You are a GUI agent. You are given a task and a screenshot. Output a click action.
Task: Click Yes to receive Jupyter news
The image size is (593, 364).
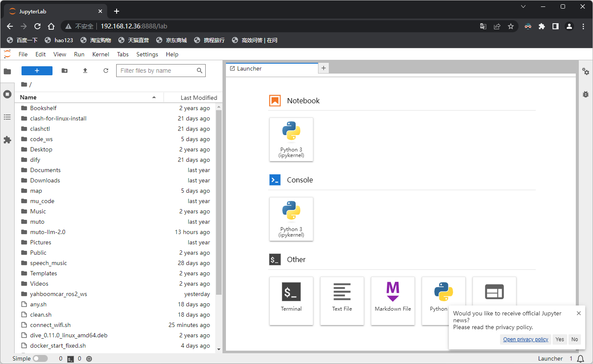point(560,339)
